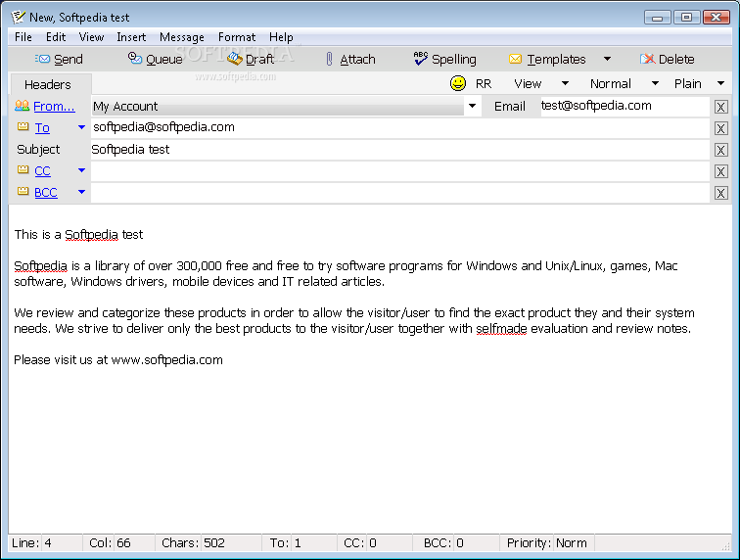Click the From... link
The width and height of the screenshot is (740, 560).
click(x=54, y=107)
